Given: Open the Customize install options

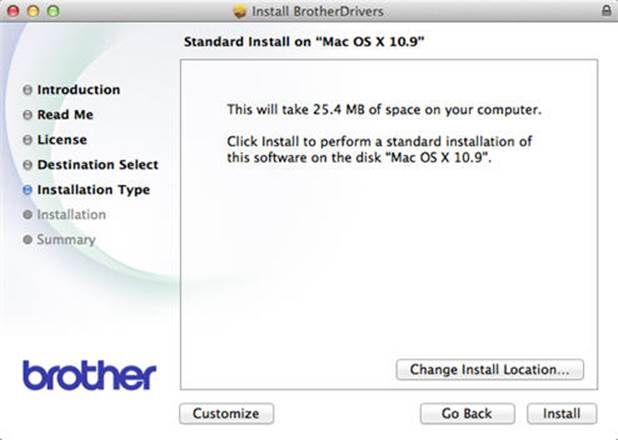Looking at the screenshot, I should 225,413.
